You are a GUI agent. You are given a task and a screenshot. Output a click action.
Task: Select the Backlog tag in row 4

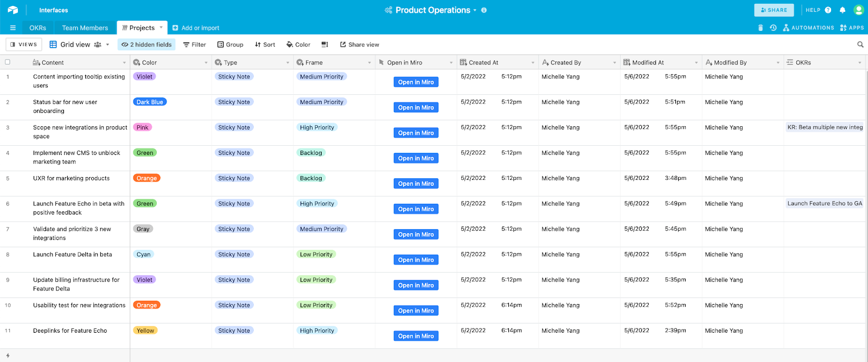[311, 153]
